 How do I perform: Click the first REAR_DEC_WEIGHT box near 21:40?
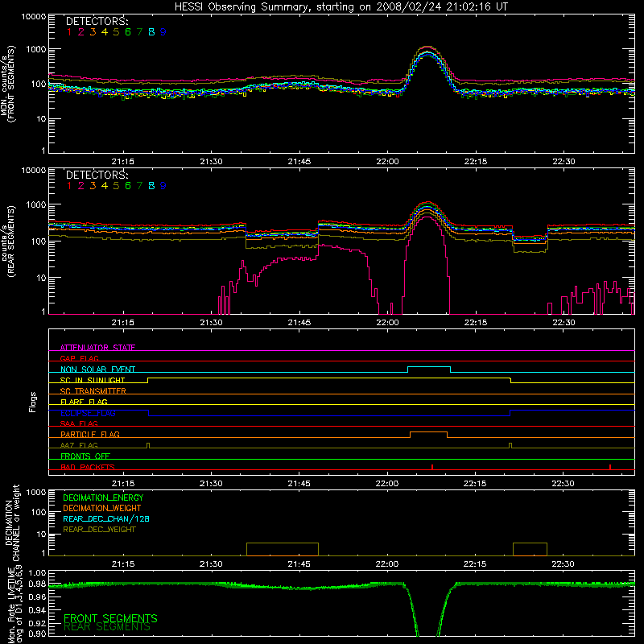pos(283,550)
